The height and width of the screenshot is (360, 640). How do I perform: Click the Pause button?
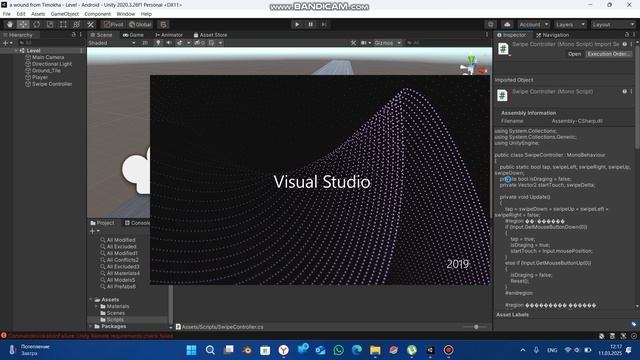311,24
